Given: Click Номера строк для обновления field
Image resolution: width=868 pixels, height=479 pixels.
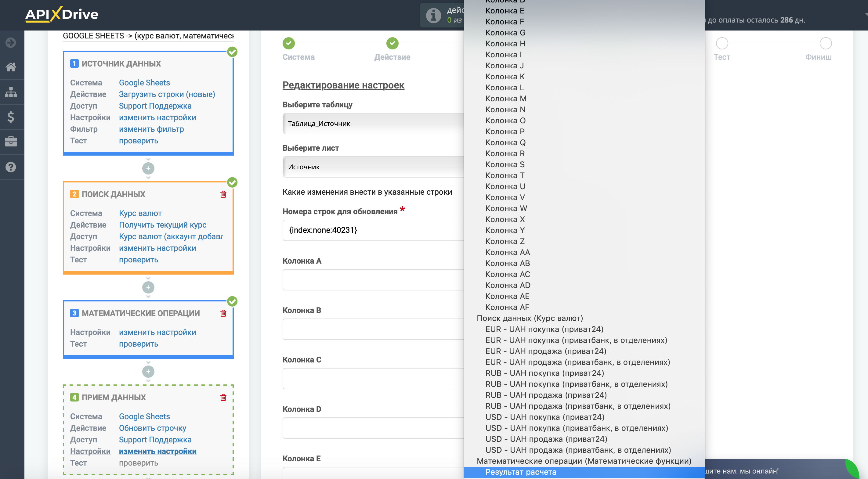Looking at the screenshot, I should pyautogui.click(x=373, y=230).
